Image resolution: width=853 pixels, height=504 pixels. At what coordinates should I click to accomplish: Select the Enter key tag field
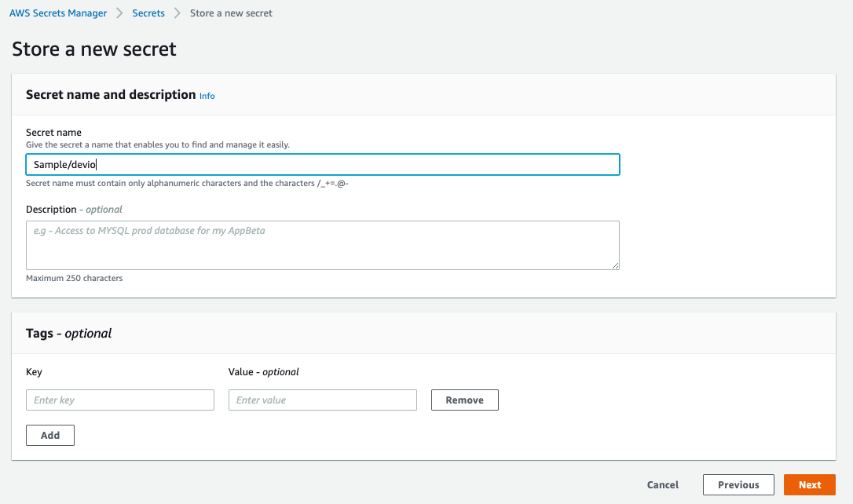pos(119,400)
